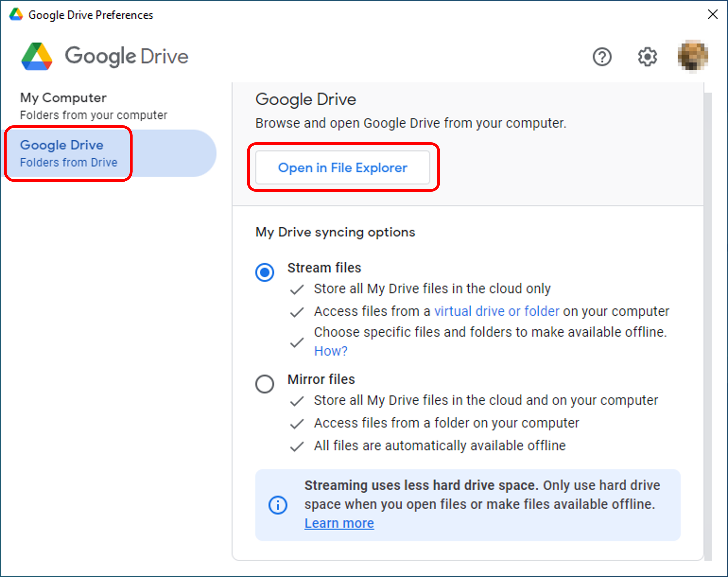
Task: Click the Mirror files label text
Action: [321, 379]
